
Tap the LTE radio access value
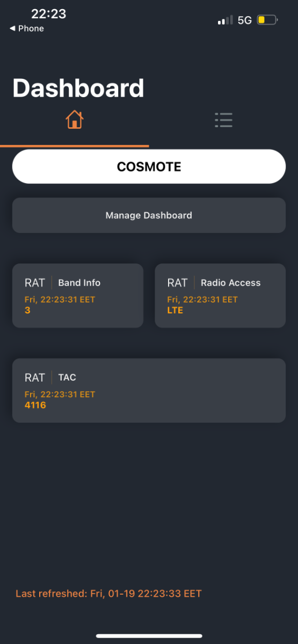(175, 310)
